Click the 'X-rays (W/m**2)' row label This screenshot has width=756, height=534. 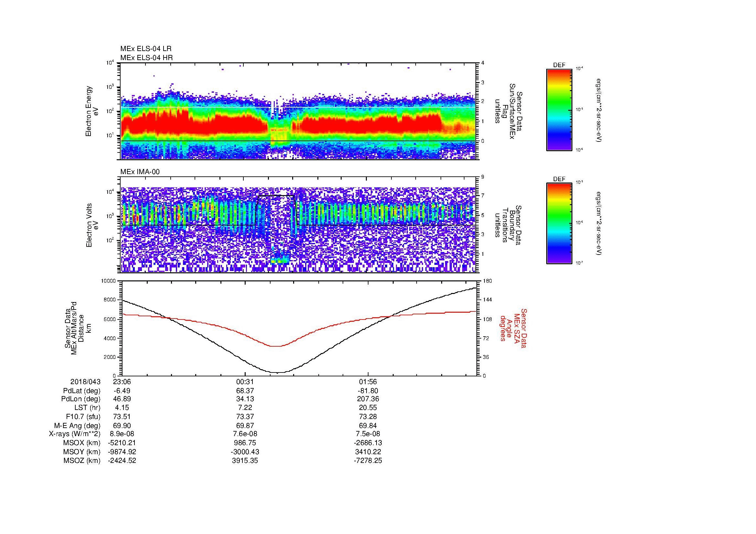click(75, 434)
